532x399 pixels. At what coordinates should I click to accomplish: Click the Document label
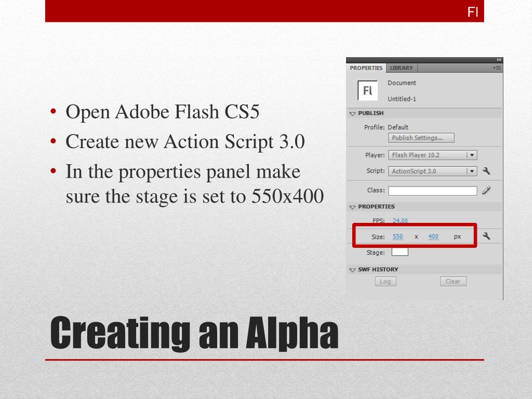(402, 83)
